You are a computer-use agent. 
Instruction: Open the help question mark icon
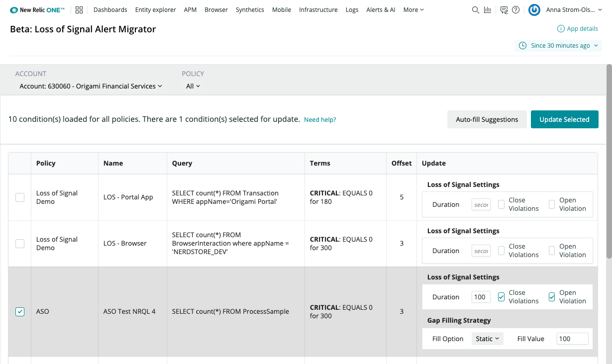coord(516,9)
